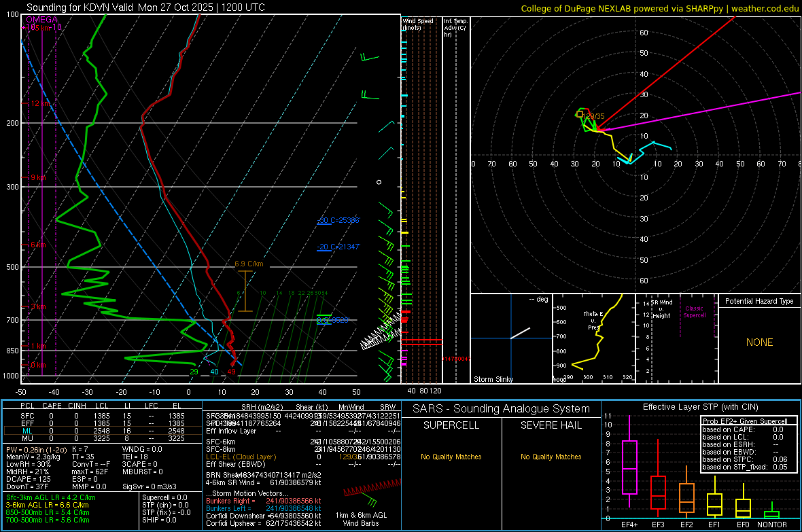Click the 'SARS - Sounding Analogue System' heading
The height and width of the screenshot is (532, 802).
pyautogui.click(x=501, y=409)
